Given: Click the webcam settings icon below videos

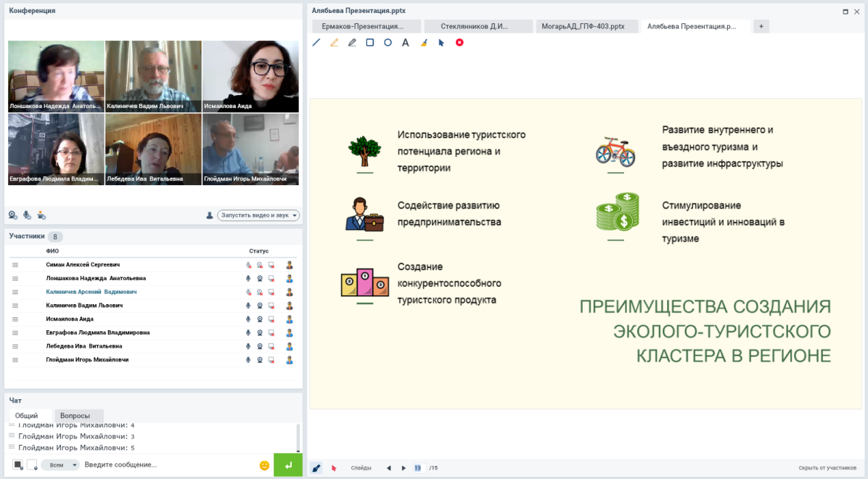Looking at the screenshot, I should tap(13, 215).
